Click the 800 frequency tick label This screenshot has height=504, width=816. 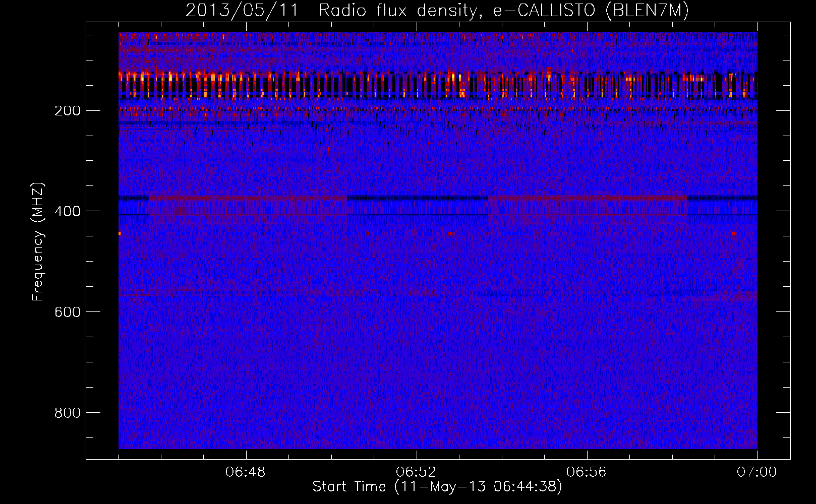click(68, 413)
